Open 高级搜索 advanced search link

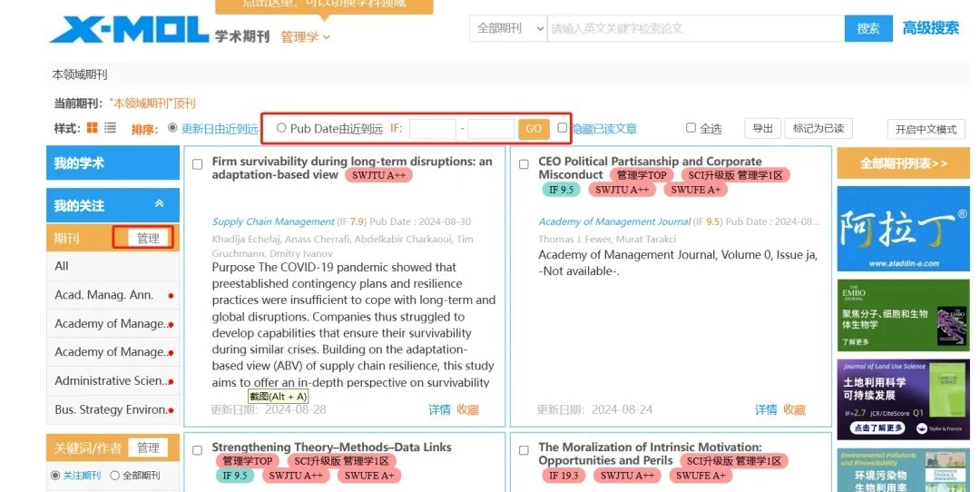931,28
